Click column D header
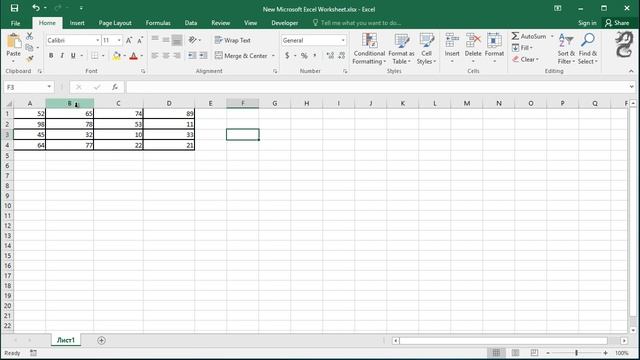640x360 pixels. tap(169, 104)
